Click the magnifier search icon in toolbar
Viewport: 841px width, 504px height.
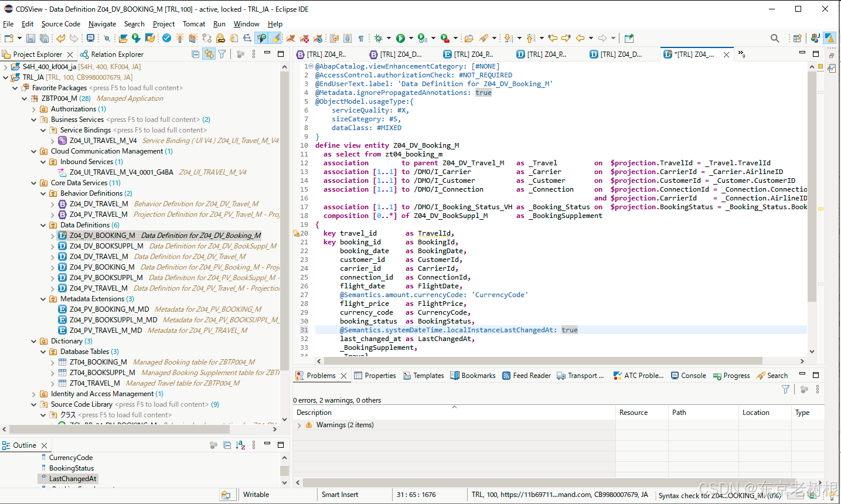[775, 39]
